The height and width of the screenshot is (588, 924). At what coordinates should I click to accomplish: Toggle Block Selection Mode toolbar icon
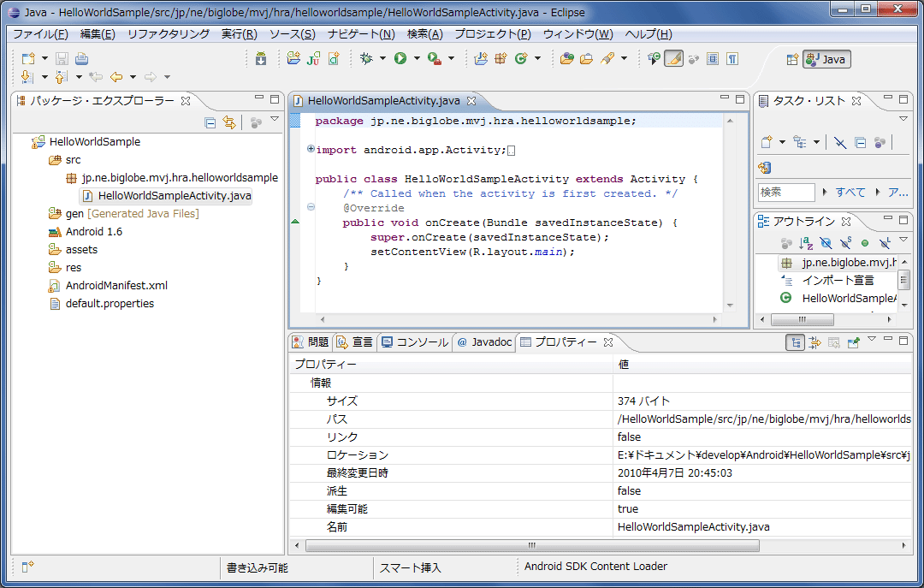pos(713,58)
